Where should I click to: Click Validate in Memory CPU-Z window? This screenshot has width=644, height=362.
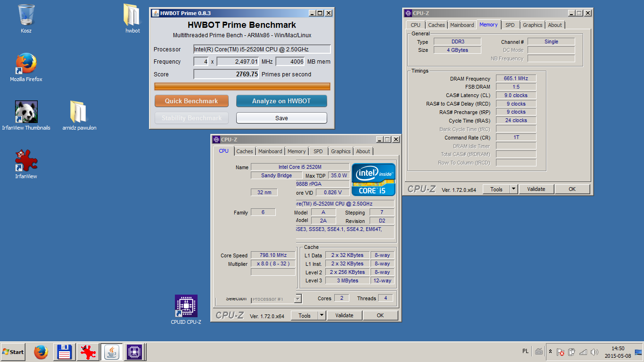(x=536, y=189)
